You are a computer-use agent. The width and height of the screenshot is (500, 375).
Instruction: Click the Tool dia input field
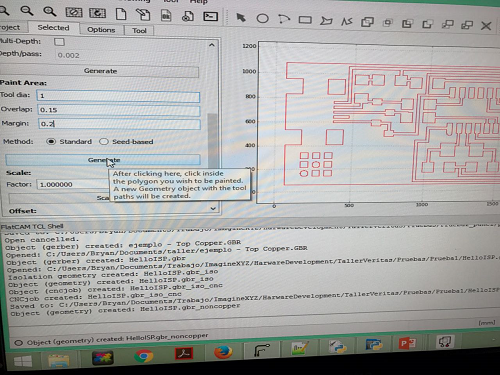pos(118,96)
